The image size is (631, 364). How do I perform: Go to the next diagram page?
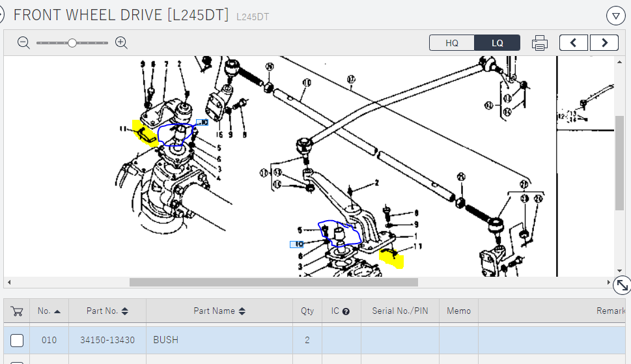click(x=604, y=43)
